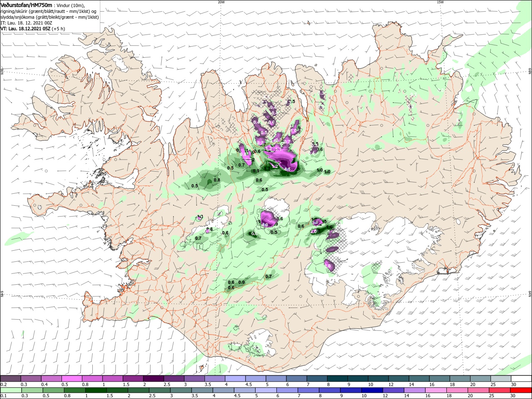The width and height of the screenshot is (532, 399).
Task: Pick the white final swatch of upper legend
Action: click(521, 379)
